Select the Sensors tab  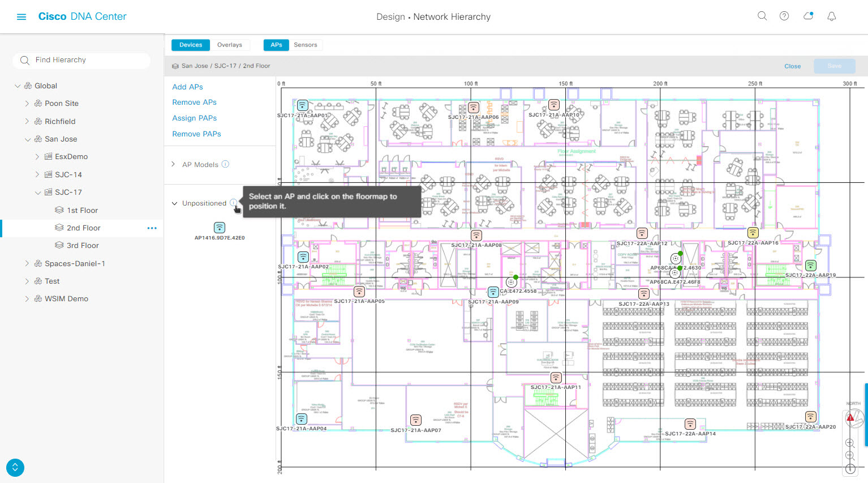(x=306, y=45)
